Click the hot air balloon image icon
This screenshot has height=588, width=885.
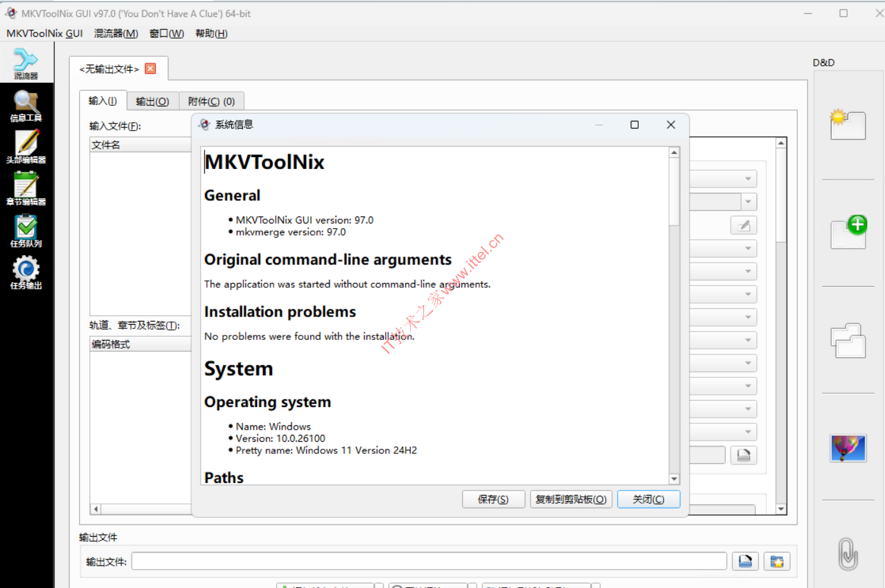click(848, 448)
